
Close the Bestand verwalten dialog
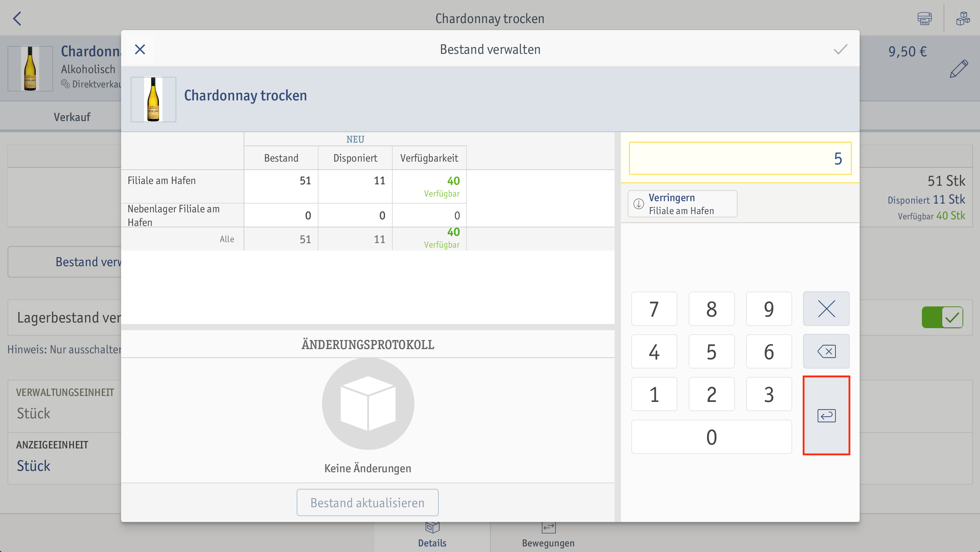click(x=140, y=49)
